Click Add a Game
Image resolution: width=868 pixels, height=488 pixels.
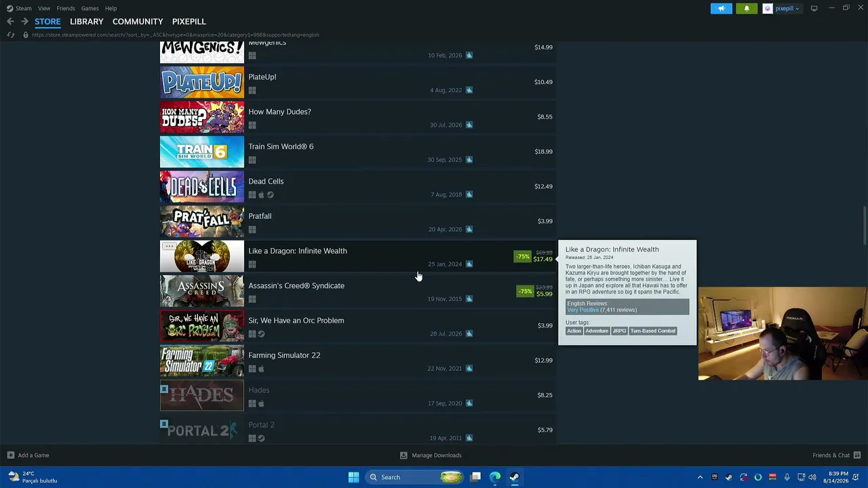point(28,455)
